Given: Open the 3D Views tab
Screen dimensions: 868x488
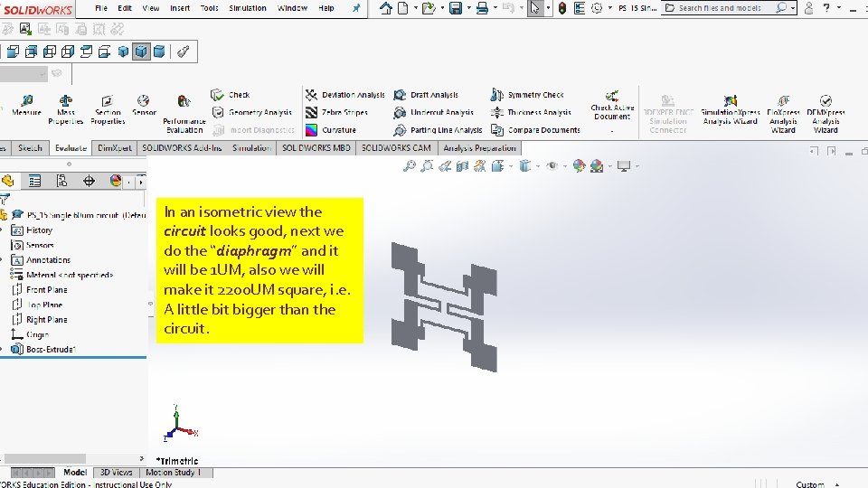Looking at the screenshot, I should [x=117, y=473].
